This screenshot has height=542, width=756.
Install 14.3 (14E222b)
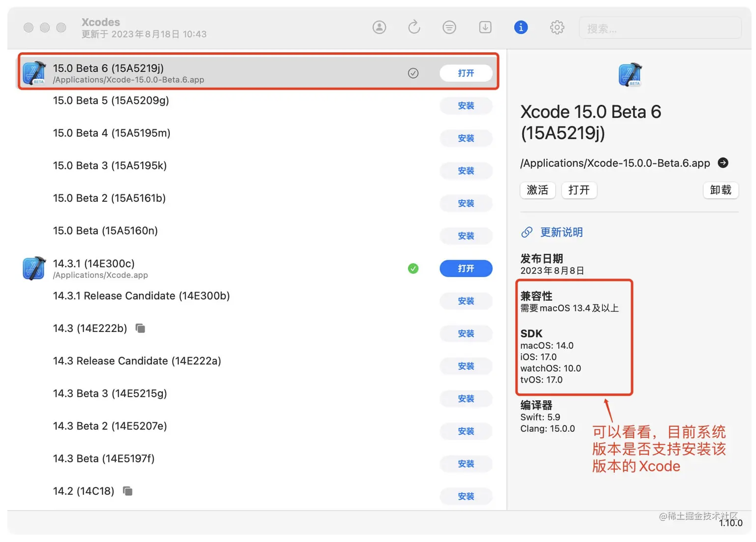click(x=466, y=333)
